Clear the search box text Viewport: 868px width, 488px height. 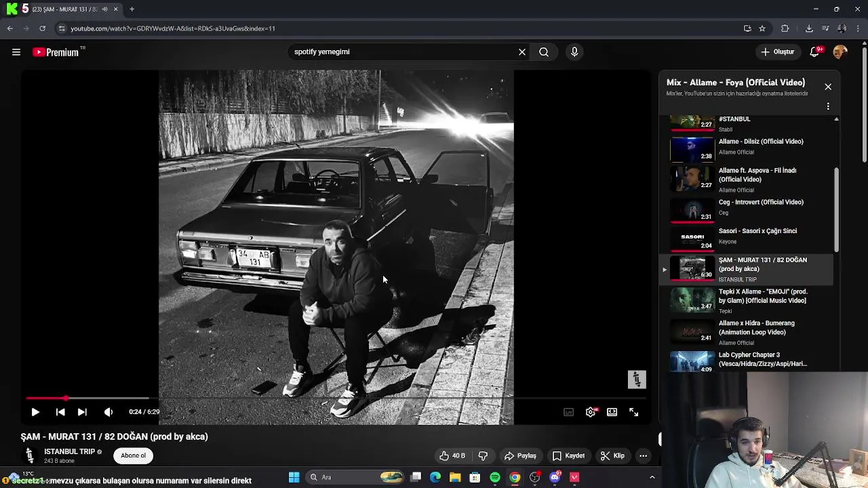pos(522,52)
